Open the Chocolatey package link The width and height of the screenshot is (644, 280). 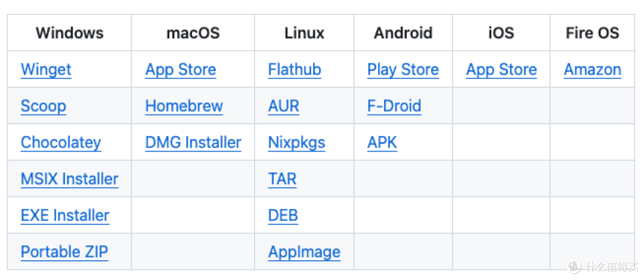[61, 143]
